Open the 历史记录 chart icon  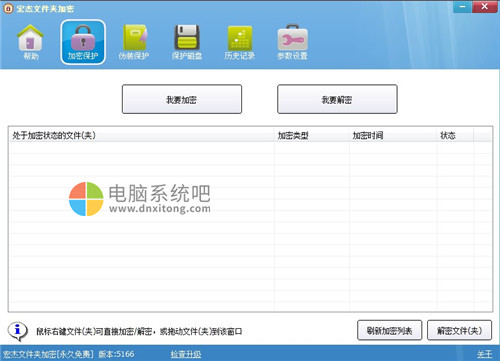[240, 42]
